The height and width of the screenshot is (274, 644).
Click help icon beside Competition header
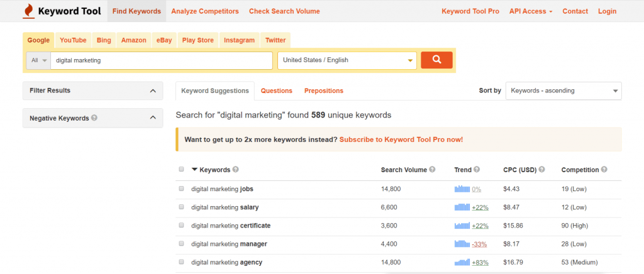point(604,170)
